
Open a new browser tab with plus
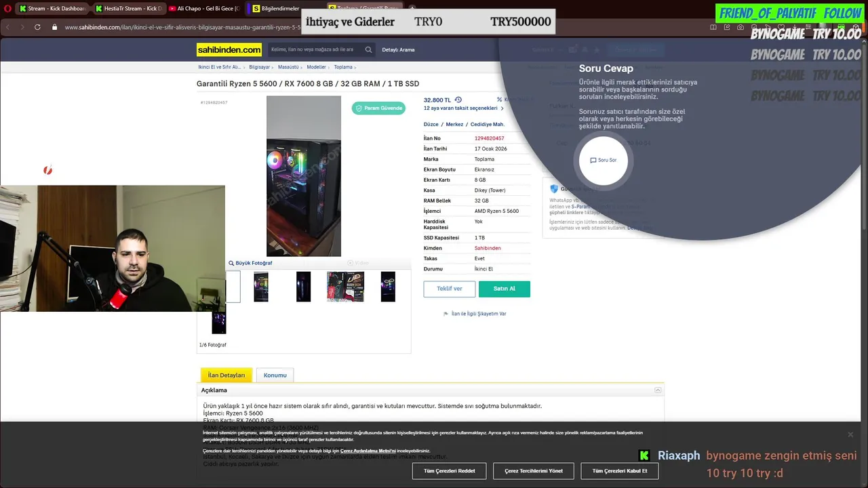(x=412, y=8)
